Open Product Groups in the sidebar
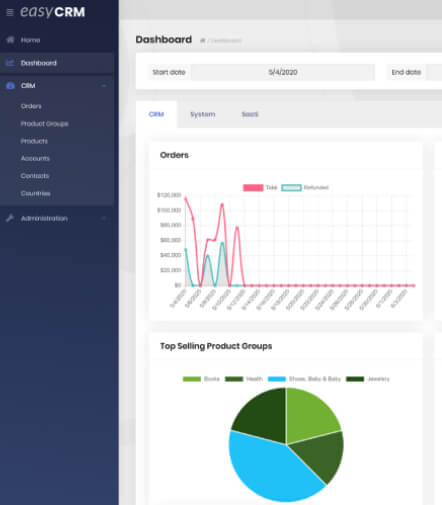This screenshot has height=505, width=442. [44, 124]
